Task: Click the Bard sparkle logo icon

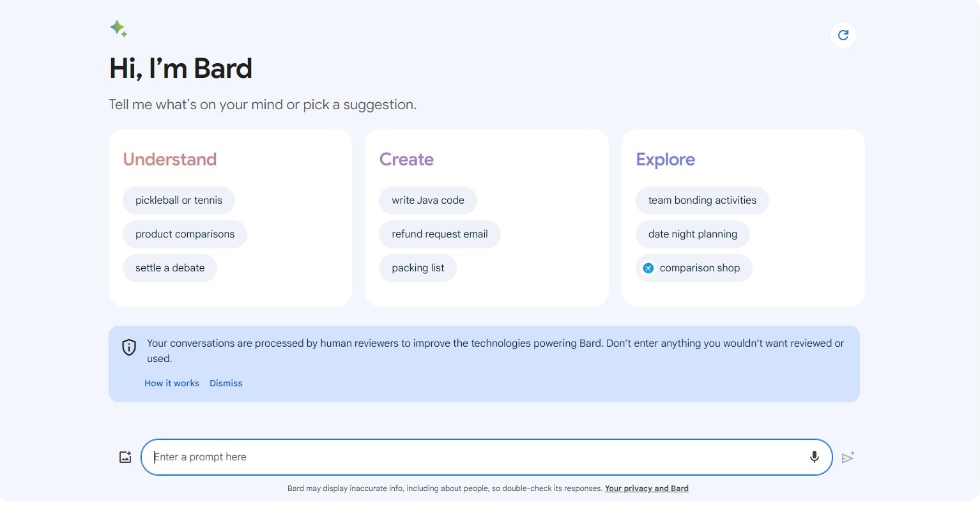Action: (118, 29)
